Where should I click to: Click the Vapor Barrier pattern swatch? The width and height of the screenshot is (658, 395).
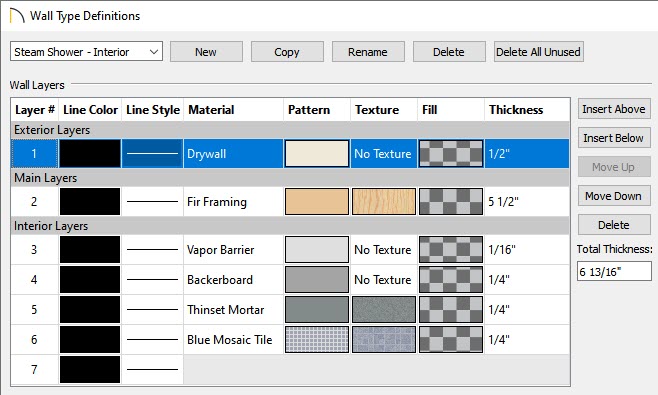pyautogui.click(x=317, y=249)
